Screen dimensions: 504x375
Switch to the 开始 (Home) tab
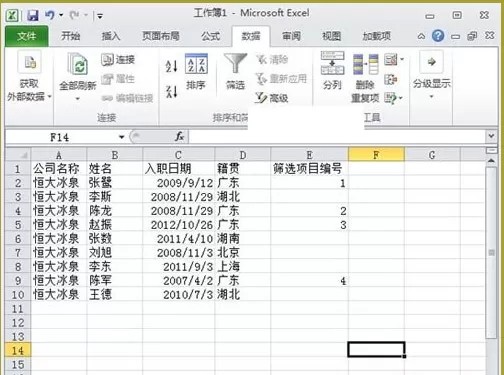70,36
